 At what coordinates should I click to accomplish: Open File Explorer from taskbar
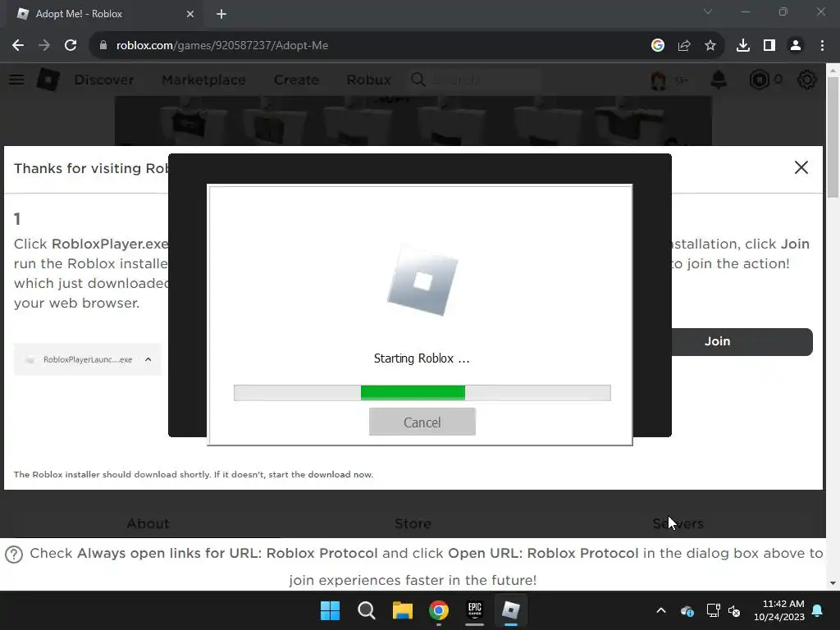pyautogui.click(x=402, y=610)
